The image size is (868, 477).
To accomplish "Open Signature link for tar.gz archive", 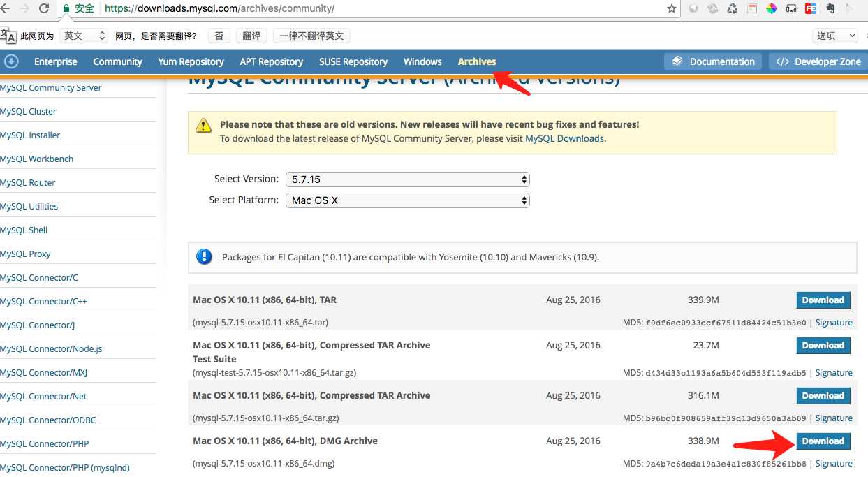I will [x=834, y=418].
